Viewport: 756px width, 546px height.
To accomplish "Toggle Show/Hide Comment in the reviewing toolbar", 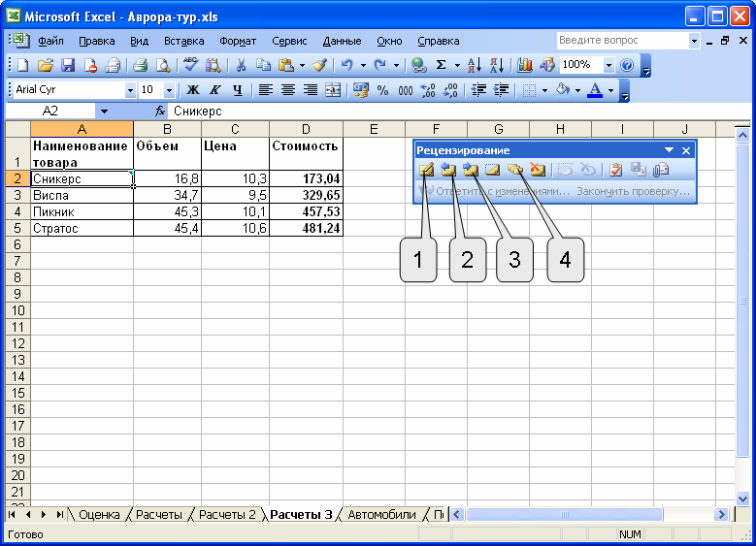I will (x=493, y=170).
